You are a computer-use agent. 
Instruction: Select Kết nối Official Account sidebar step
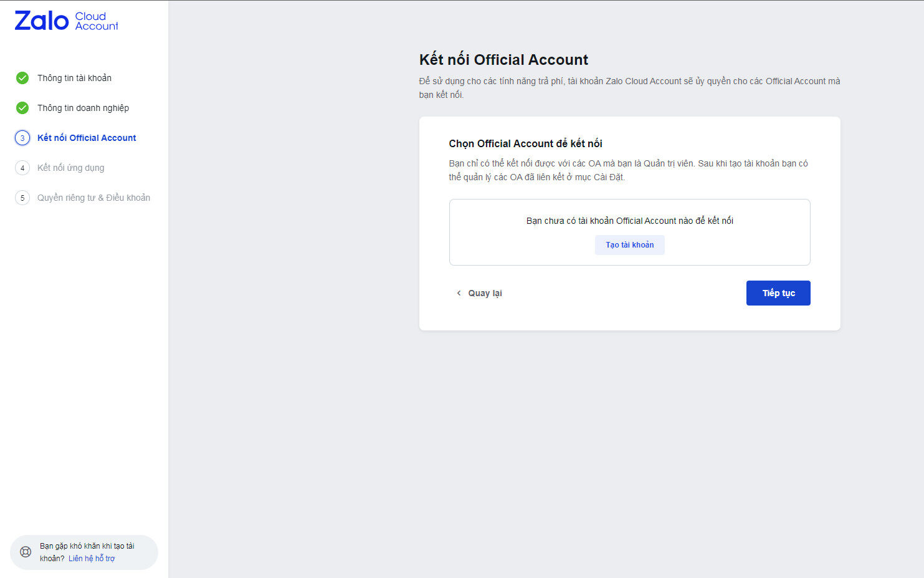pyautogui.click(x=87, y=138)
